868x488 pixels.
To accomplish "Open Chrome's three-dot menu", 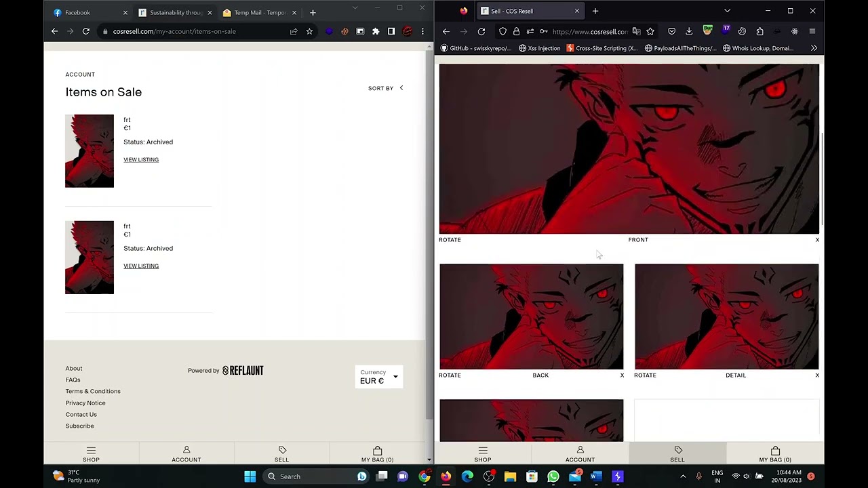I will 422,31.
